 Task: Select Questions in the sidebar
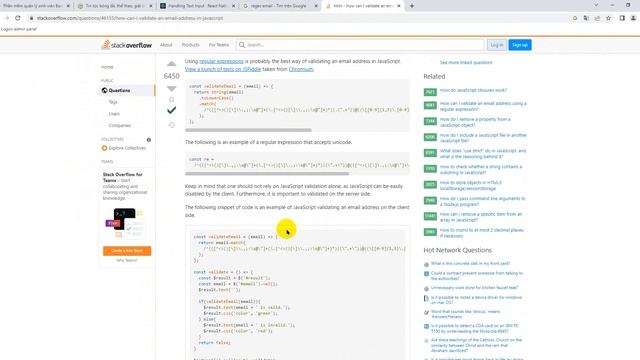click(128, 90)
